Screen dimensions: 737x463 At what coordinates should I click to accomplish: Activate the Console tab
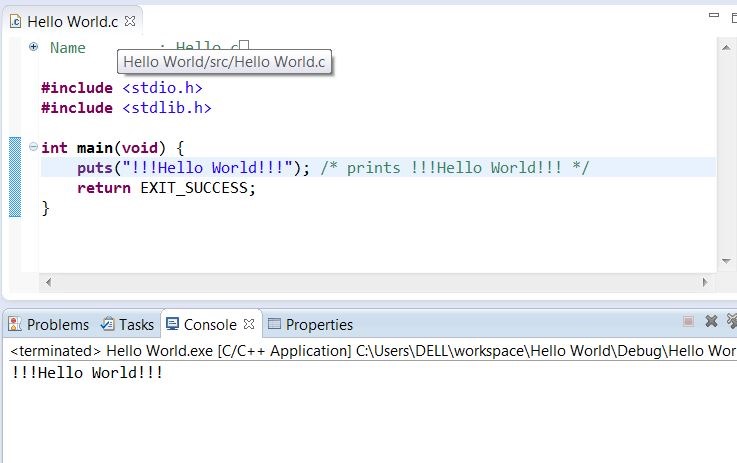click(x=203, y=324)
